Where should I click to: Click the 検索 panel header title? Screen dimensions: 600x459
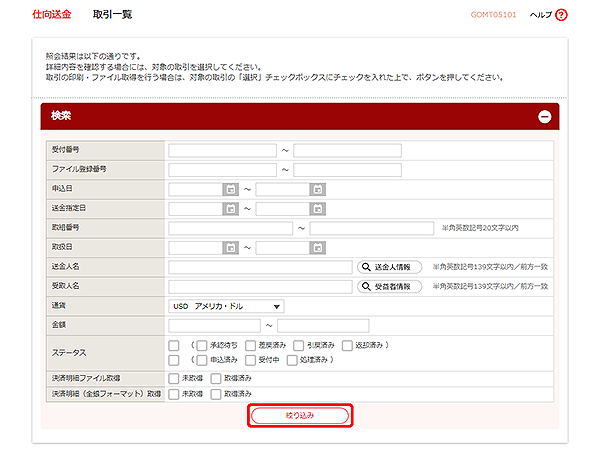[x=61, y=116]
